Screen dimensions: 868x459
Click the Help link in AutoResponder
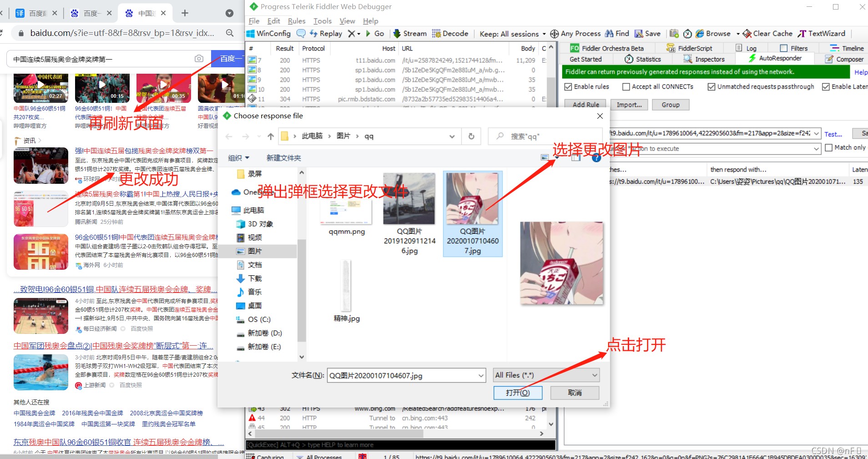point(861,72)
